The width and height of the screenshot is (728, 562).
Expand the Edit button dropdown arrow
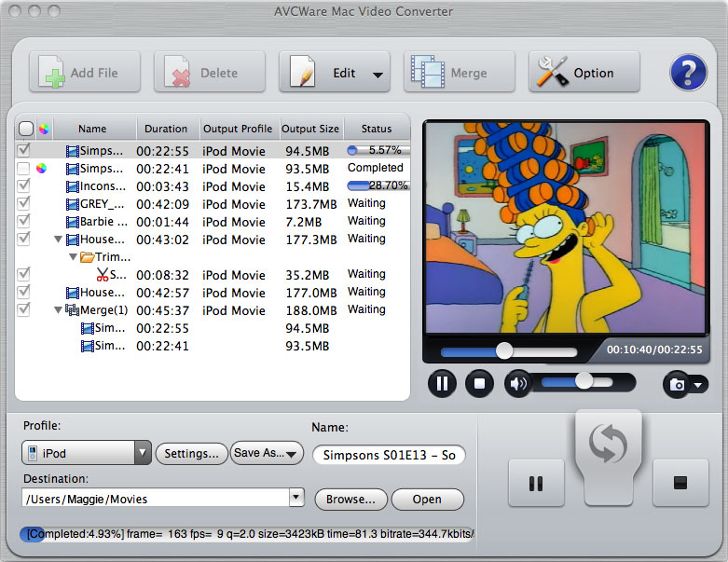tap(378, 75)
